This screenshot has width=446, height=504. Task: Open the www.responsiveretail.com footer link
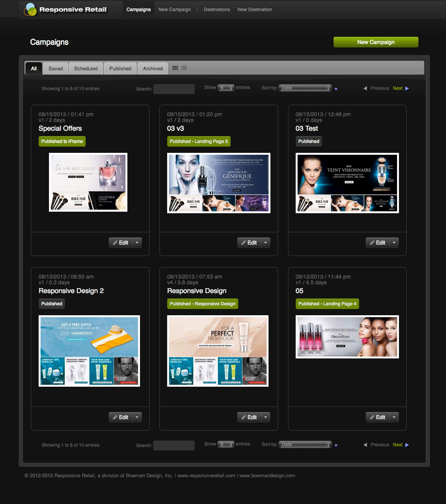[x=206, y=476]
